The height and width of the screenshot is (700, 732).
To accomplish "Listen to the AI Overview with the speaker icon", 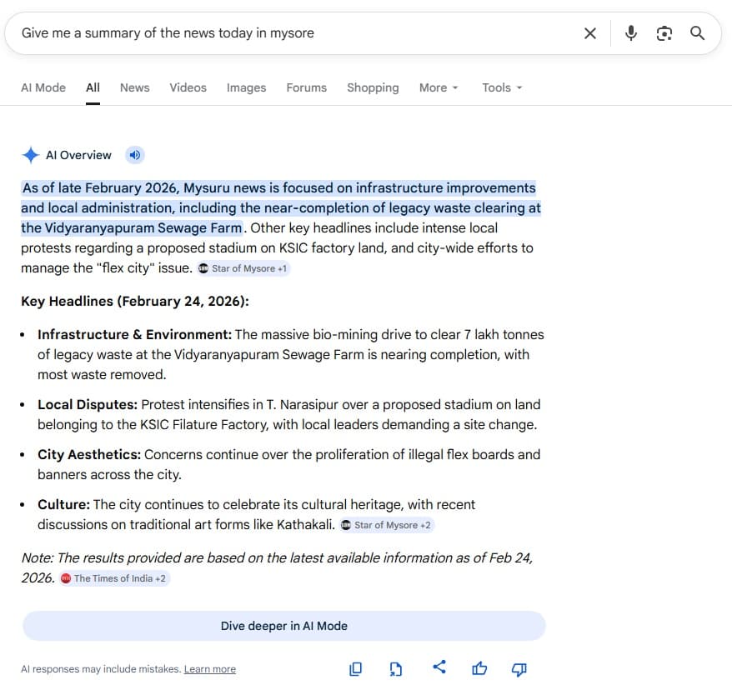I will (134, 155).
